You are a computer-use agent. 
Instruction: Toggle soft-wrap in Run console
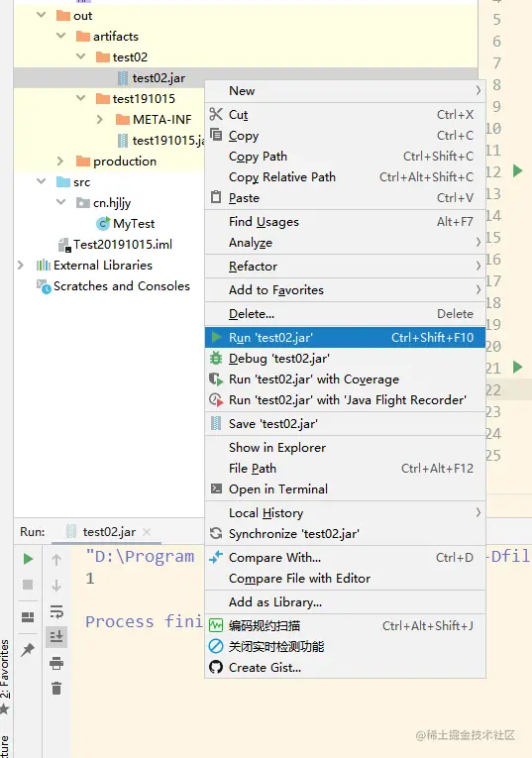[x=56, y=611]
